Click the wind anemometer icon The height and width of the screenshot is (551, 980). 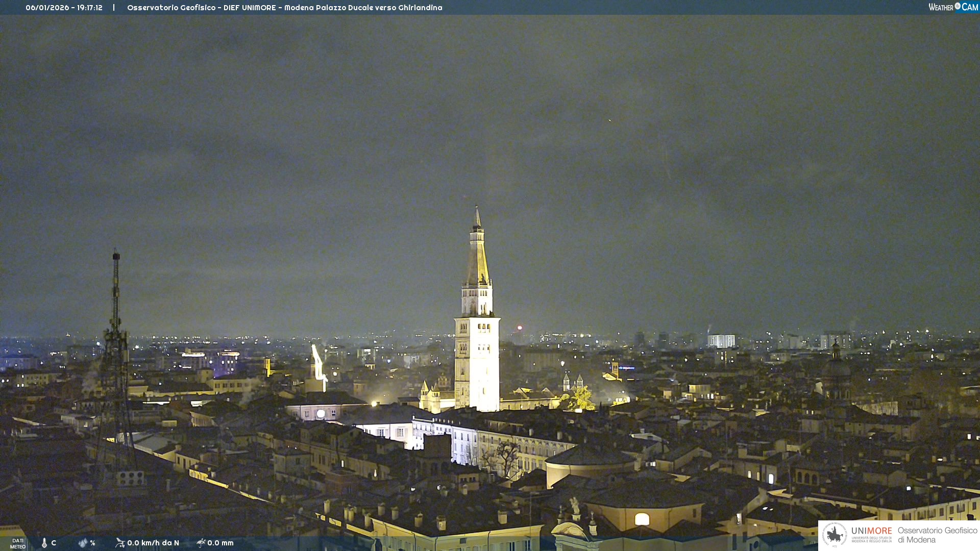120,543
